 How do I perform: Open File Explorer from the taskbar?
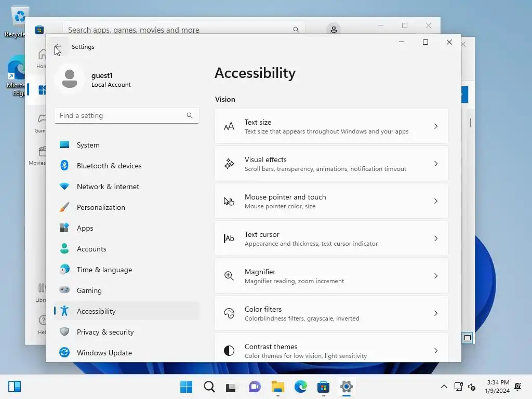click(x=278, y=387)
